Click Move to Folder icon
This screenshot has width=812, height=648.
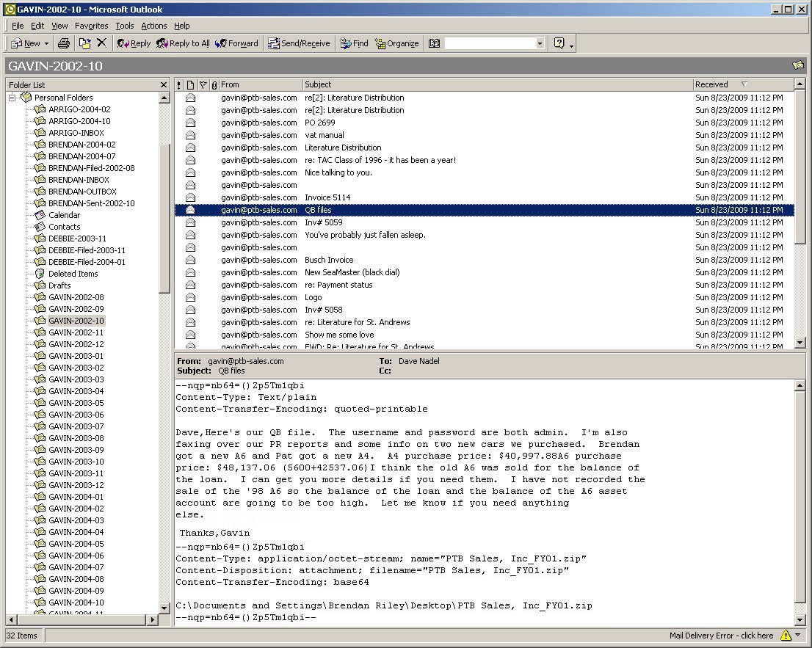(x=84, y=43)
